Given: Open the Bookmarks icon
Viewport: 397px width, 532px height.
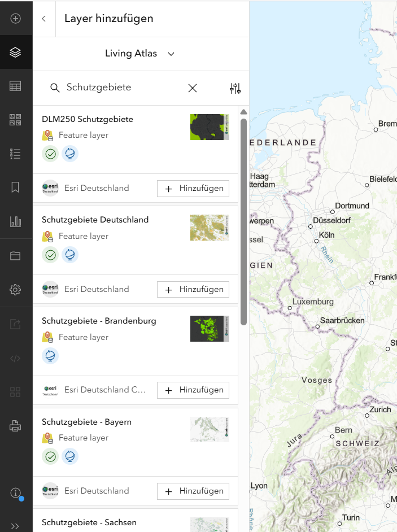Looking at the screenshot, I should tap(16, 187).
